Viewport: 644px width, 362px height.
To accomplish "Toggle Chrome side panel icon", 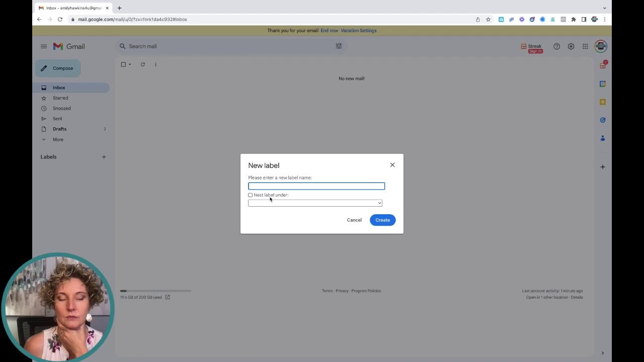I will pyautogui.click(x=584, y=19).
